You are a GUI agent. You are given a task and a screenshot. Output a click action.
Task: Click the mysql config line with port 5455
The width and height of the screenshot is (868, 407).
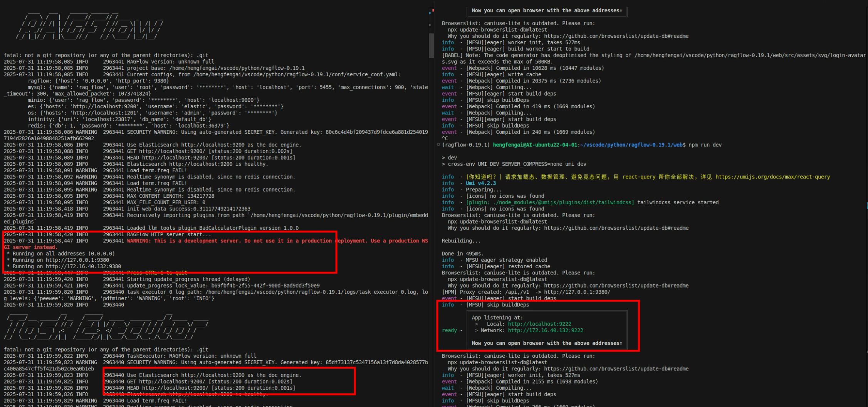pos(216,91)
